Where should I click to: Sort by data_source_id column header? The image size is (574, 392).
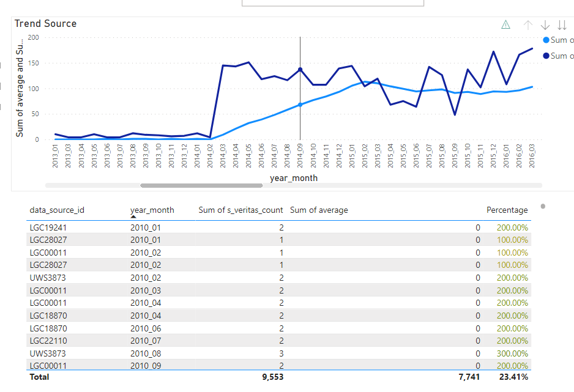(x=57, y=210)
